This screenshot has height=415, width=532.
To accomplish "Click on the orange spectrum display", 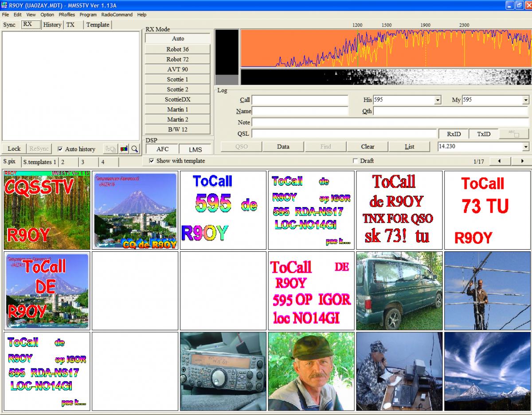I will point(386,49).
